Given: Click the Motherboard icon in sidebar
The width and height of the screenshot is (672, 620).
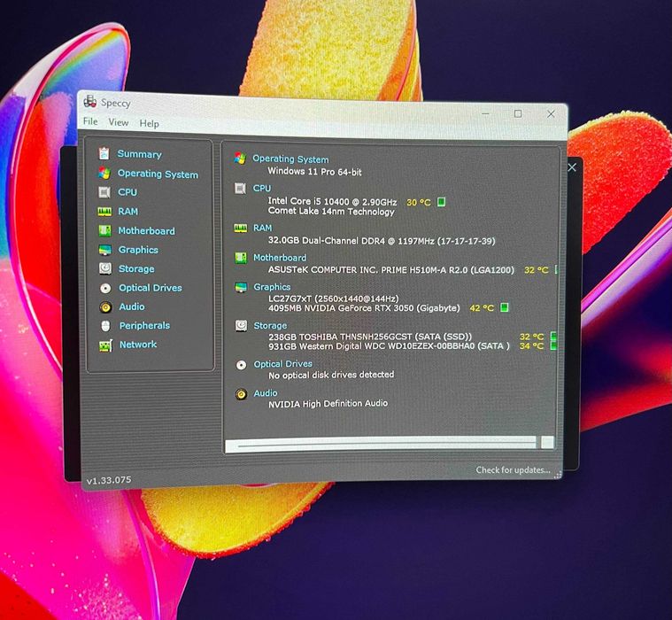Looking at the screenshot, I should (x=104, y=230).
